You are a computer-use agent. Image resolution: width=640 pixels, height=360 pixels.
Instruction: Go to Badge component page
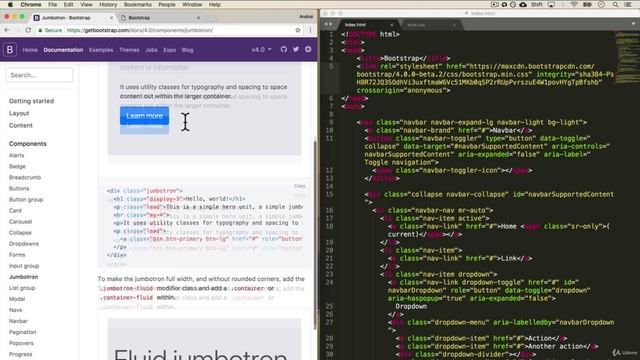[x=17, y=166]
